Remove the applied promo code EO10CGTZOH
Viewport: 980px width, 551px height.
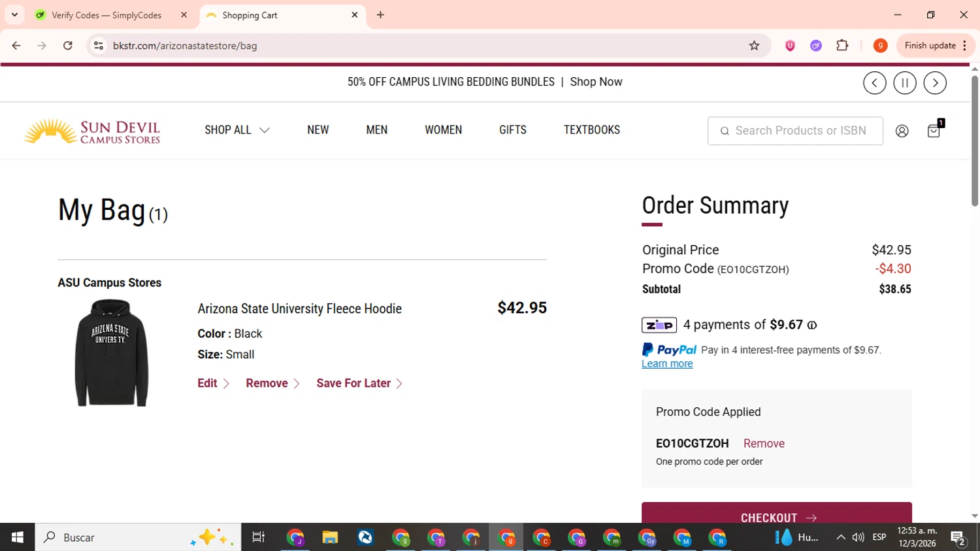click(x=764, y=443)
